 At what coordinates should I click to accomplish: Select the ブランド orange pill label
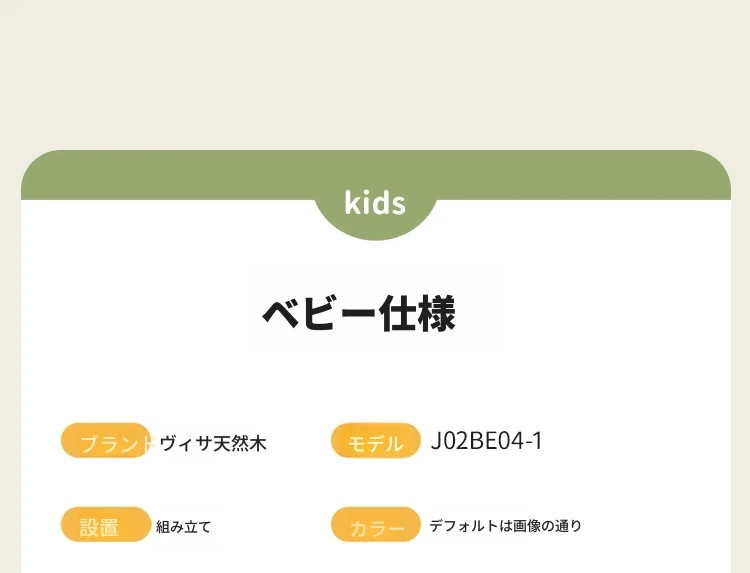(x=106, y=441)
